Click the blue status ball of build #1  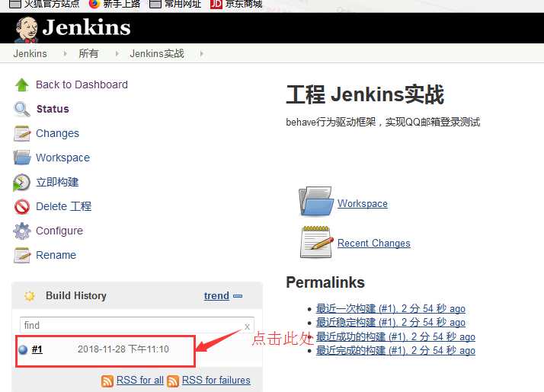(x=23, y=349)
